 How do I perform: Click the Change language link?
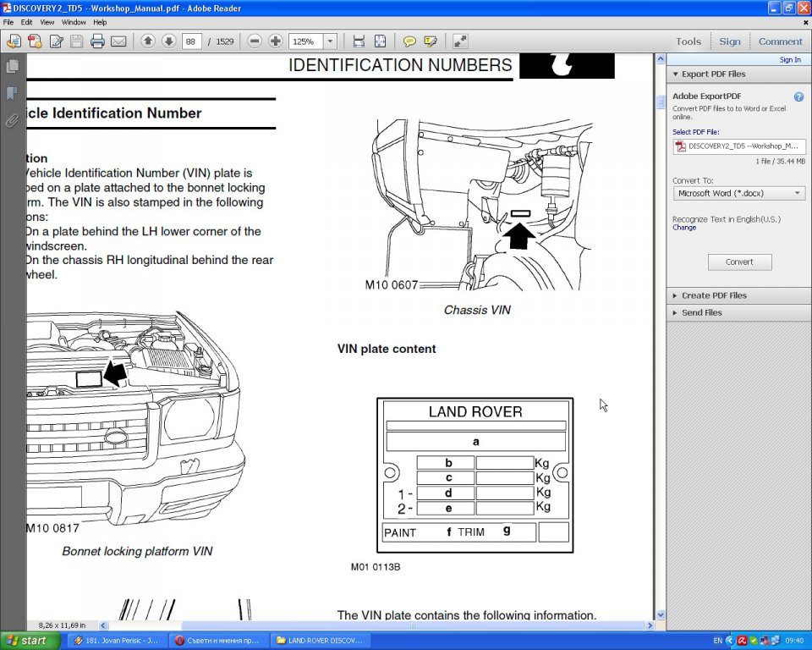[x=684, y=228]
